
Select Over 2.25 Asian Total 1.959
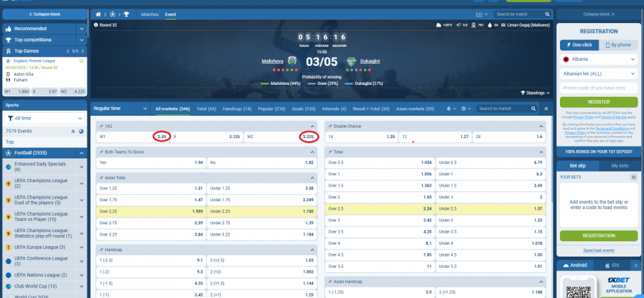point(150,212)
